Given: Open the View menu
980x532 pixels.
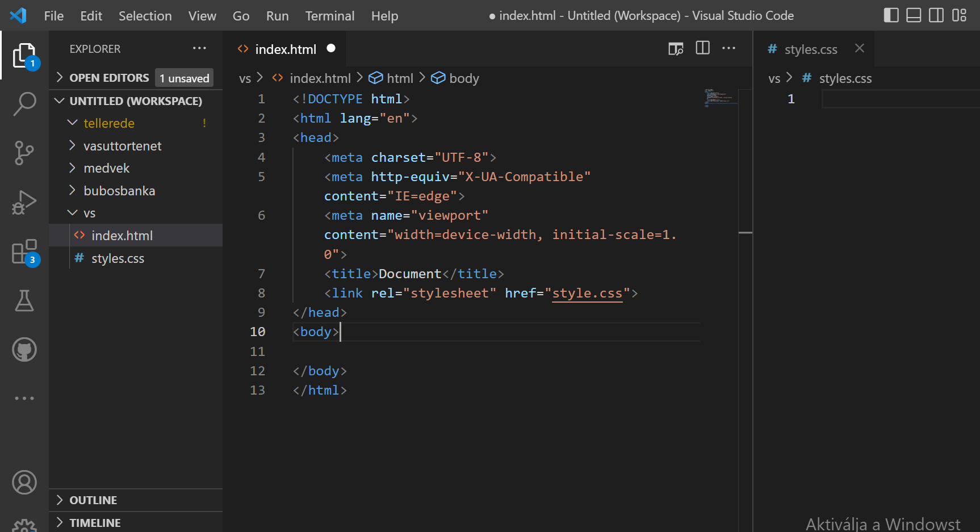Looking at the screenshot, I should point(202,16).
